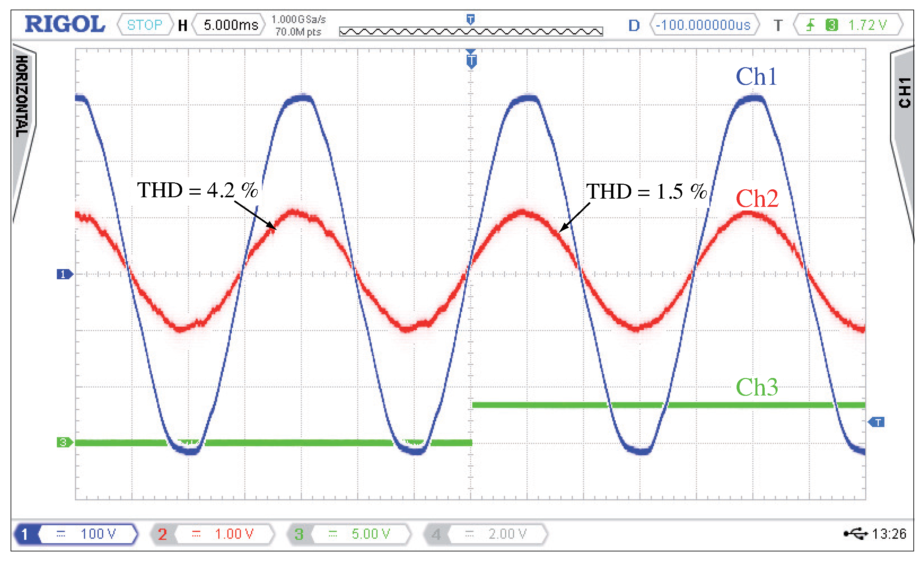Click the trigger level T marker on right edge

tap(877, 422)
